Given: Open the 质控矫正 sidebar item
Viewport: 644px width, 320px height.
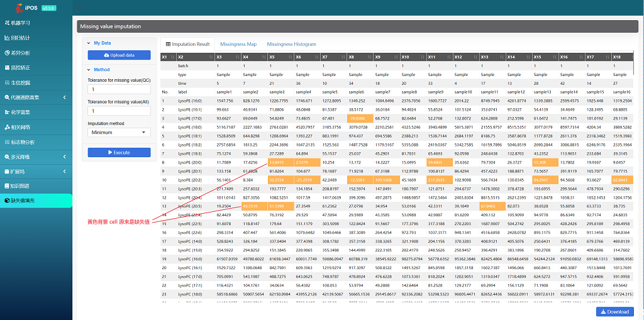Looking at the screenshot, I should point(25,67).
